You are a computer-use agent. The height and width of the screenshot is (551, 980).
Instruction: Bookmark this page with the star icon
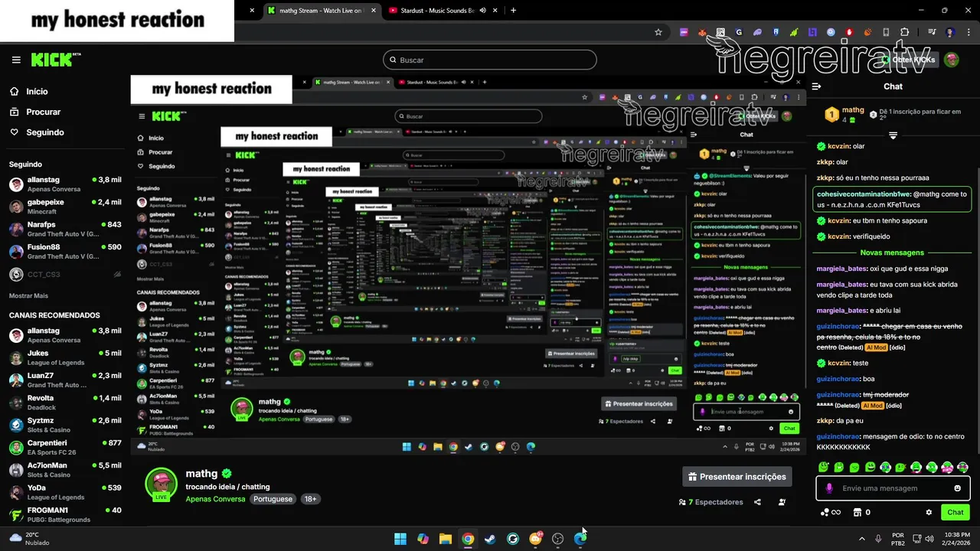tap(658, 32)
